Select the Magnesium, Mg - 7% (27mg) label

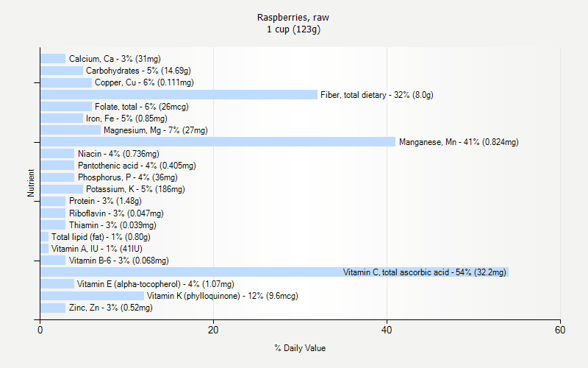tap(156, 130)
